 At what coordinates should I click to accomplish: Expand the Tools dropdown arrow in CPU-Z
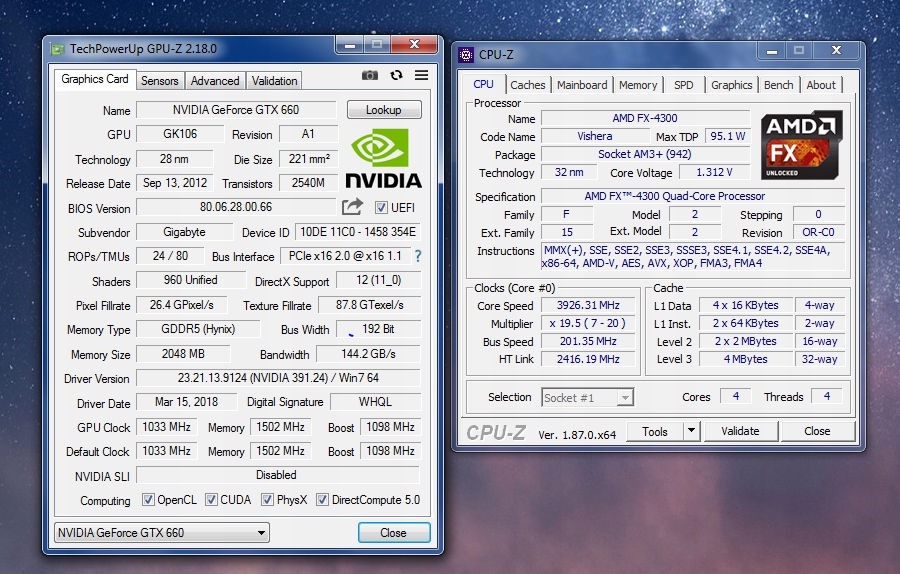click(x=692, y=430)
